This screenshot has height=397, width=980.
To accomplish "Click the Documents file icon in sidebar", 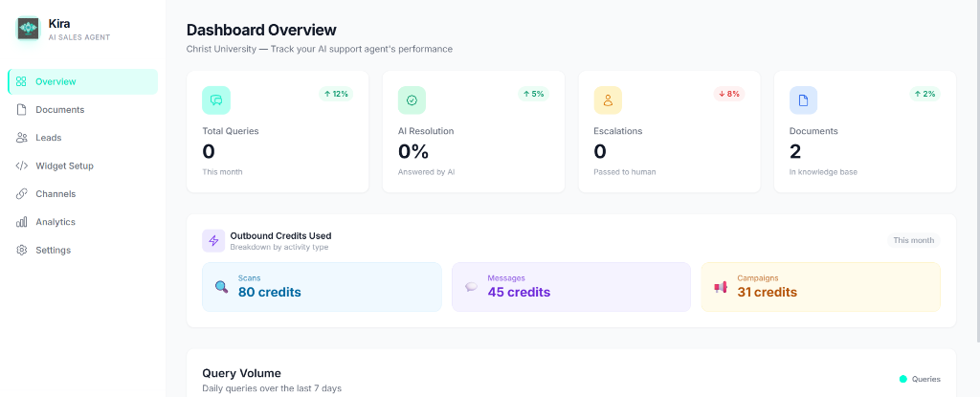I will (21, 109).
